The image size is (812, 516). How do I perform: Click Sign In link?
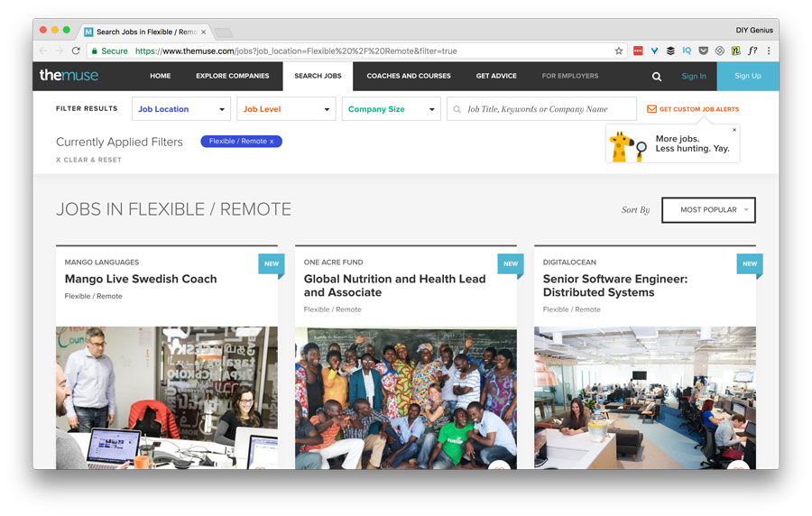(x=694, y=76)
